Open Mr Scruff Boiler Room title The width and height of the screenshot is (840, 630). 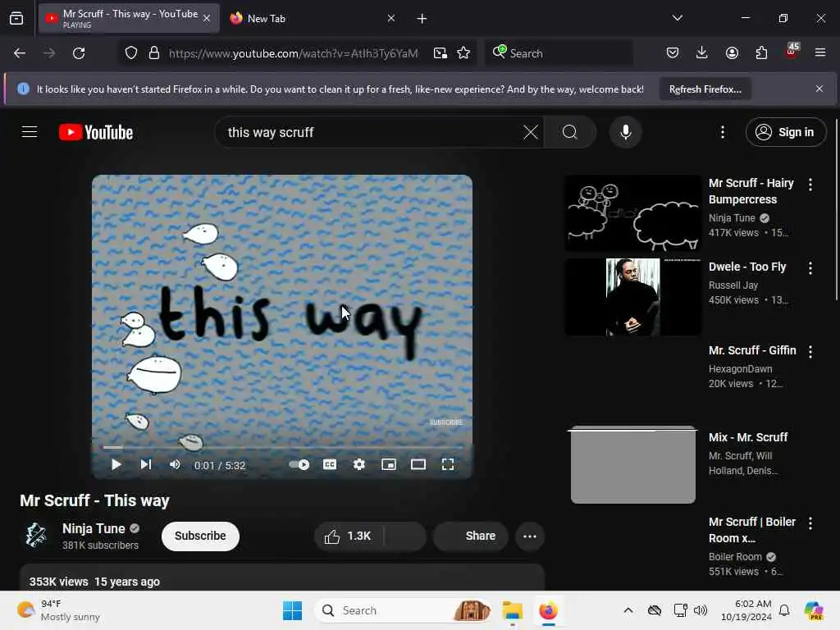tap(751, 530)
